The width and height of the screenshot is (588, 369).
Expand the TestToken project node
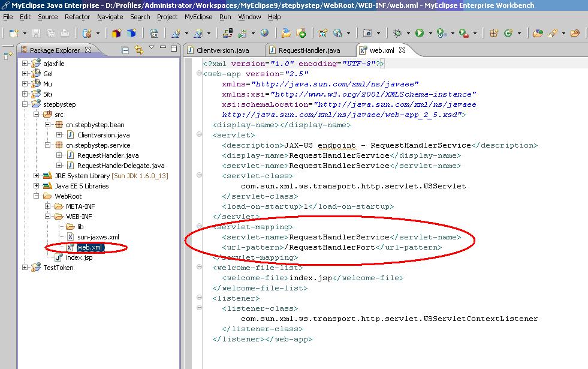click(25, 268)
